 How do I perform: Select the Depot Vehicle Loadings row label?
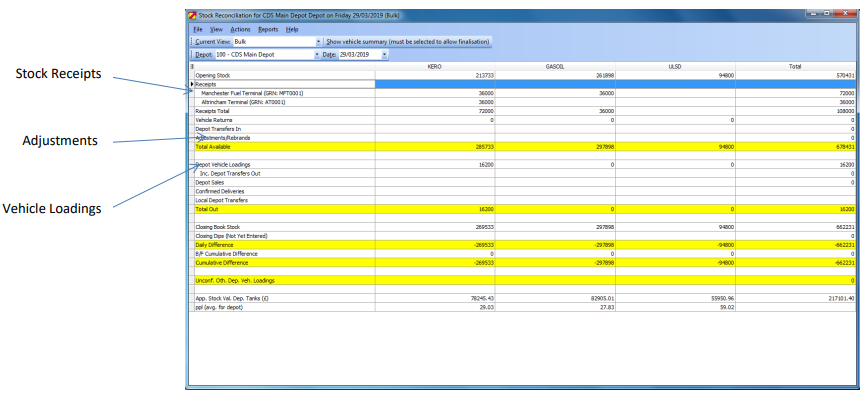223,164
